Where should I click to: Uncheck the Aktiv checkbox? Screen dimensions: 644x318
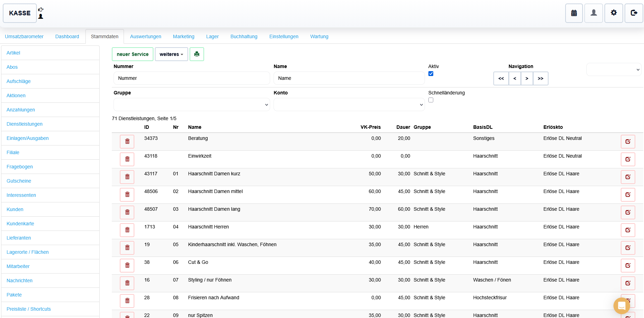click(431, 74)
